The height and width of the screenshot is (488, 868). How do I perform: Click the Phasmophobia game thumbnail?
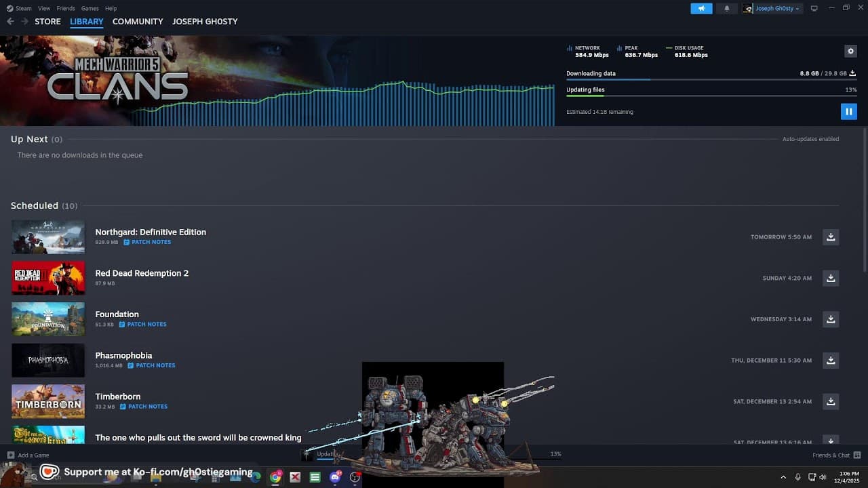click(48, 360)
